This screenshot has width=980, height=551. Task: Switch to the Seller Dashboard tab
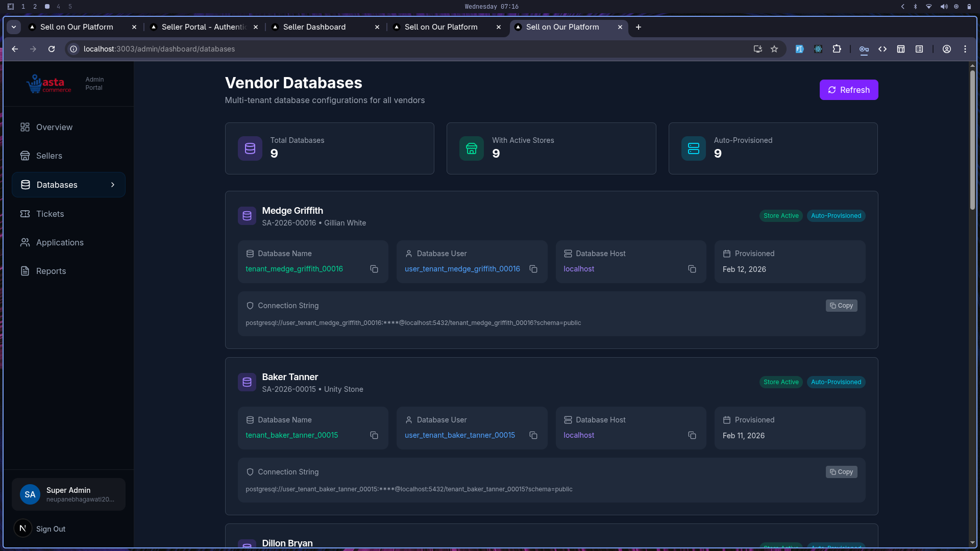coord(313,27)
